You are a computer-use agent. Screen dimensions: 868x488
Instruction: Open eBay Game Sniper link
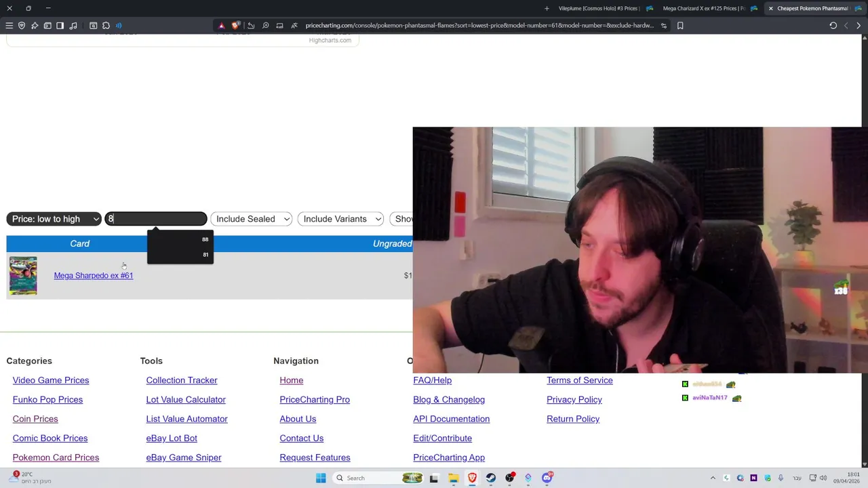(x=184, y=457)
